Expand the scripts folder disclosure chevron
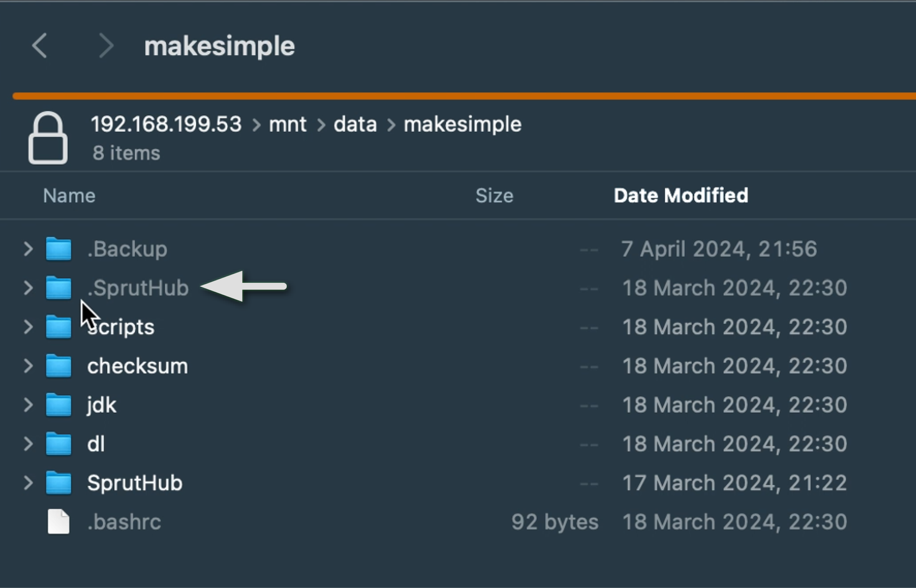This screenshot has width=916, height=588. 28,327
